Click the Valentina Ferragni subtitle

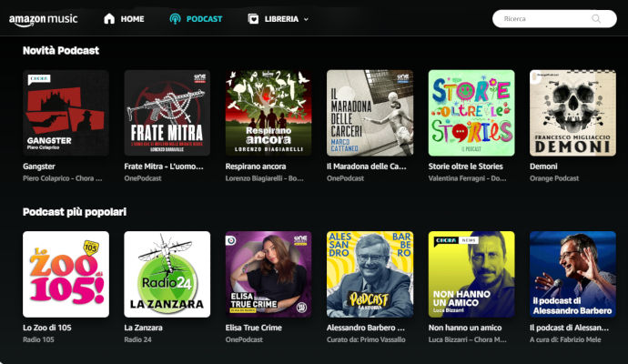[x=468, y=178]
